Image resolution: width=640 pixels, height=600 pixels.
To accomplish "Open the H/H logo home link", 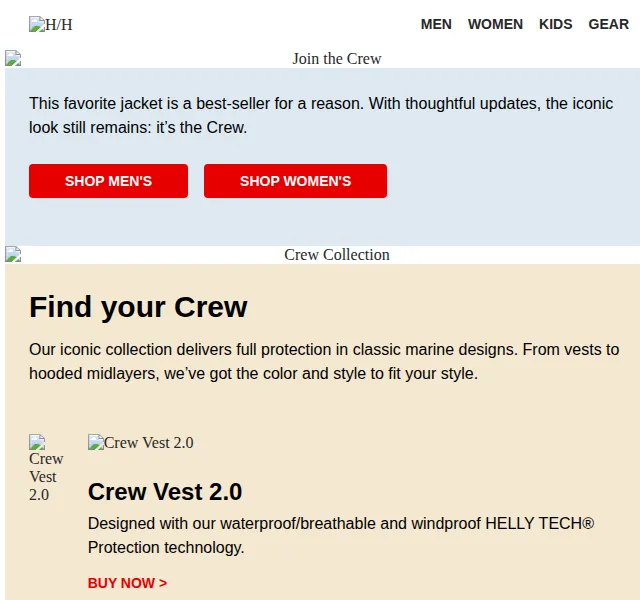I will (51, 24).
